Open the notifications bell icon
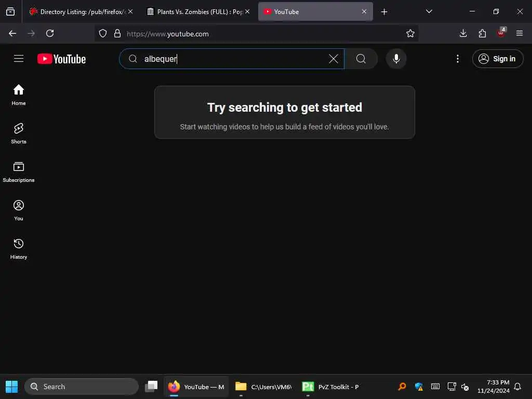 (517, 387)
